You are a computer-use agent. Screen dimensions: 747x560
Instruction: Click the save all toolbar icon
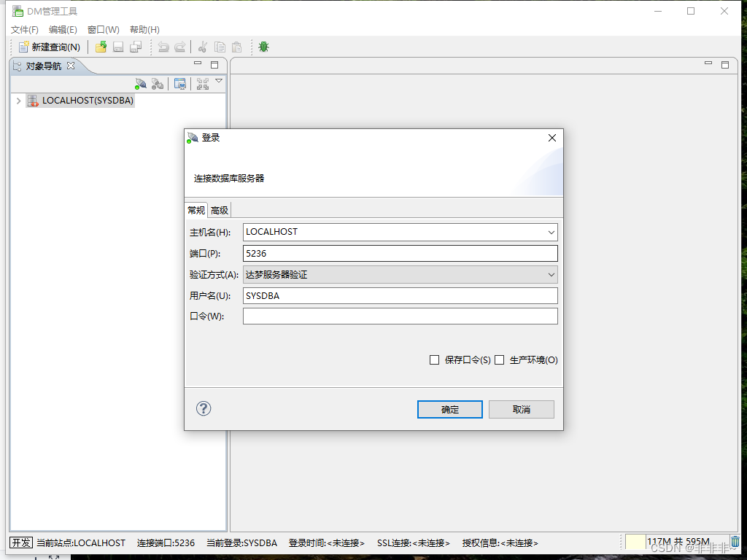click(136, 47)
